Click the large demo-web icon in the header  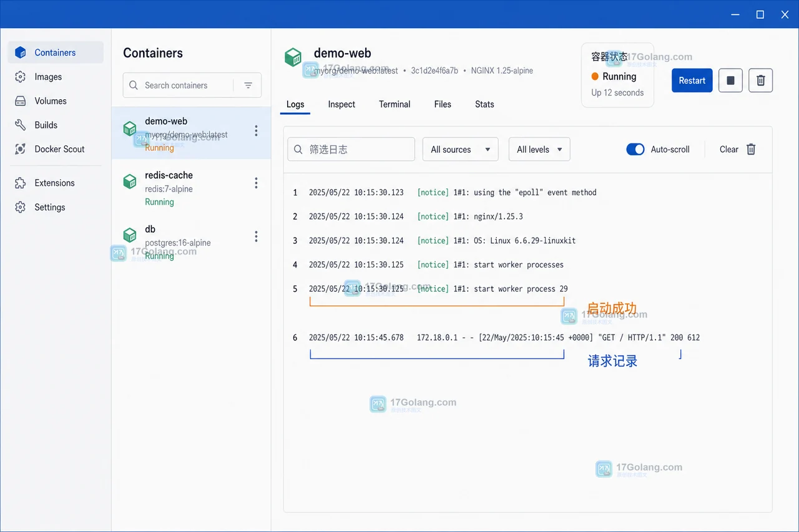coord(293,57)
